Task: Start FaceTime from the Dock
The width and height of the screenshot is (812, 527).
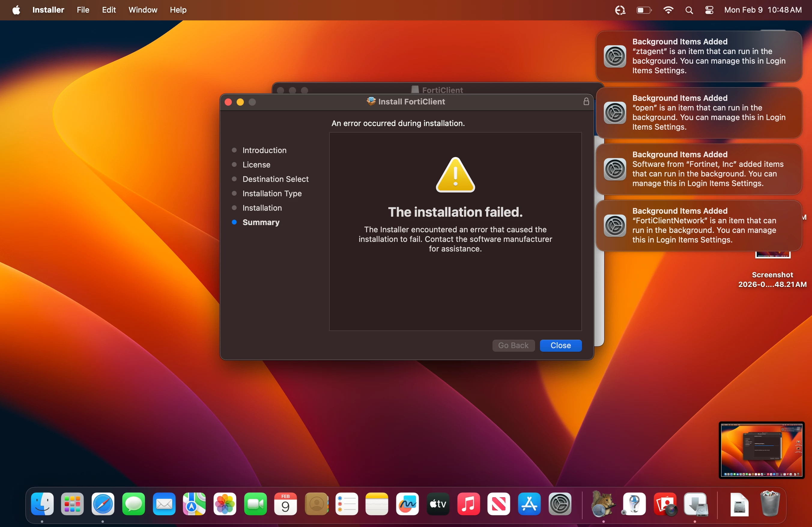Action: pyautogui.click(x=255, y=504)
